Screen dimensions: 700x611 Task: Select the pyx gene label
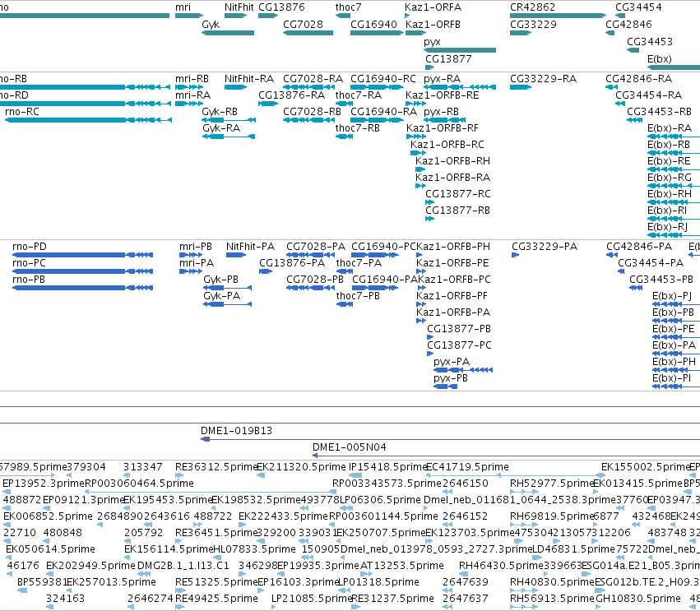pos(432,42)
